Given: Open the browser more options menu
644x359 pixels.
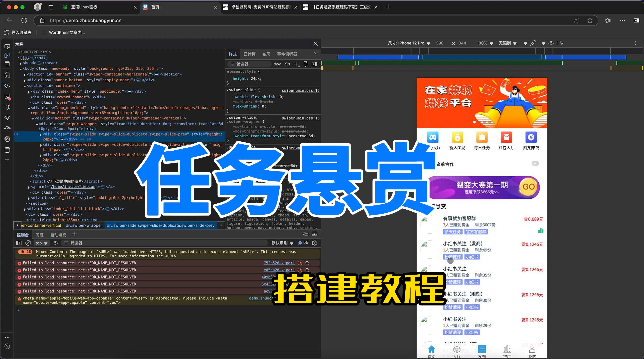Looking at the screenshot, I should 623,20.
